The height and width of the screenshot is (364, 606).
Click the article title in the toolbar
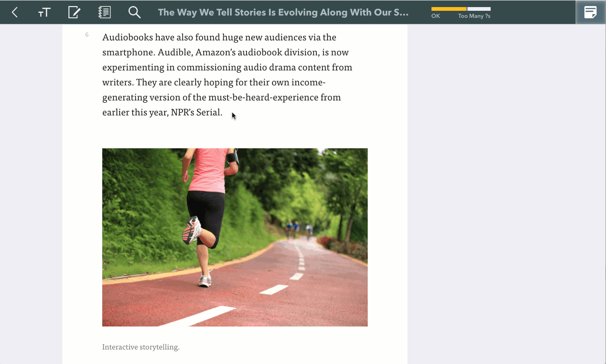(x=283, y=12)
